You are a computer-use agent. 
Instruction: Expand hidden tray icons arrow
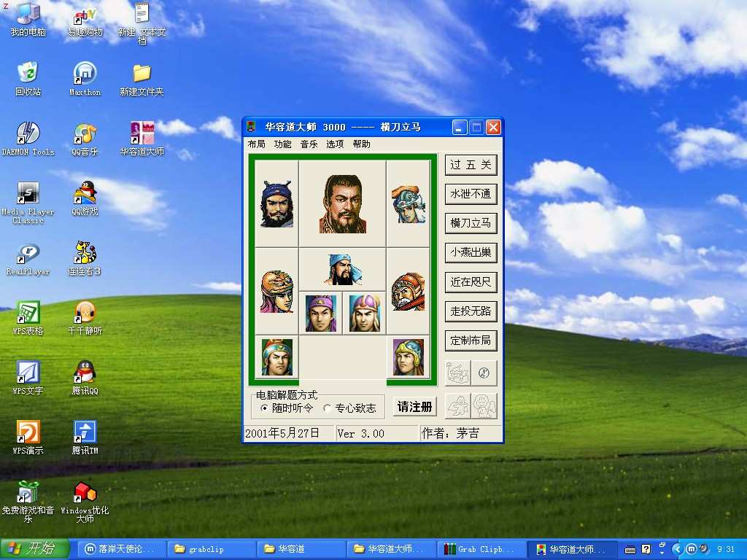pos(678,550)
